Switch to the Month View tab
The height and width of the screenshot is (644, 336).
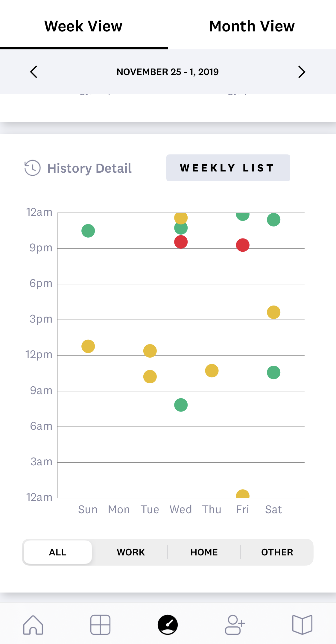tap(252, 26)
